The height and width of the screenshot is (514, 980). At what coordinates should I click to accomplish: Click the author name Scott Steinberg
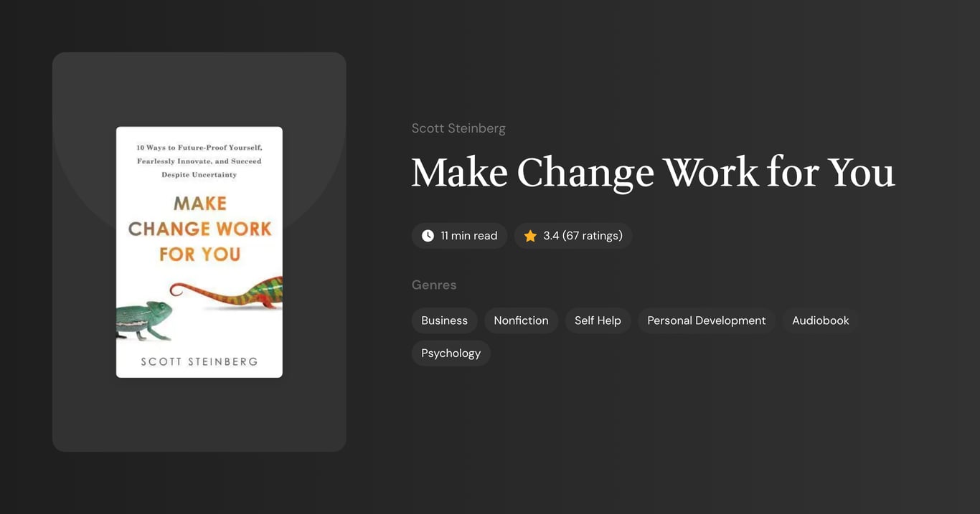pyautogui.click(x=458, y=128)
